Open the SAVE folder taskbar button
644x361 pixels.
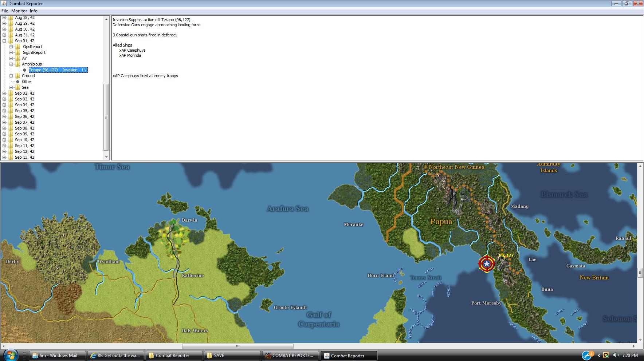(232, 356)
